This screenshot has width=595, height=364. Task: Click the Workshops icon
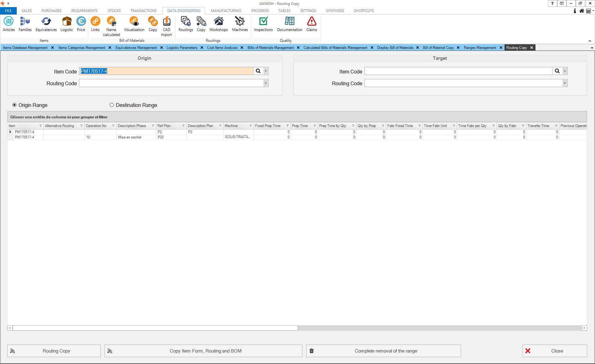pyautogui.click(x=218, y=24)
